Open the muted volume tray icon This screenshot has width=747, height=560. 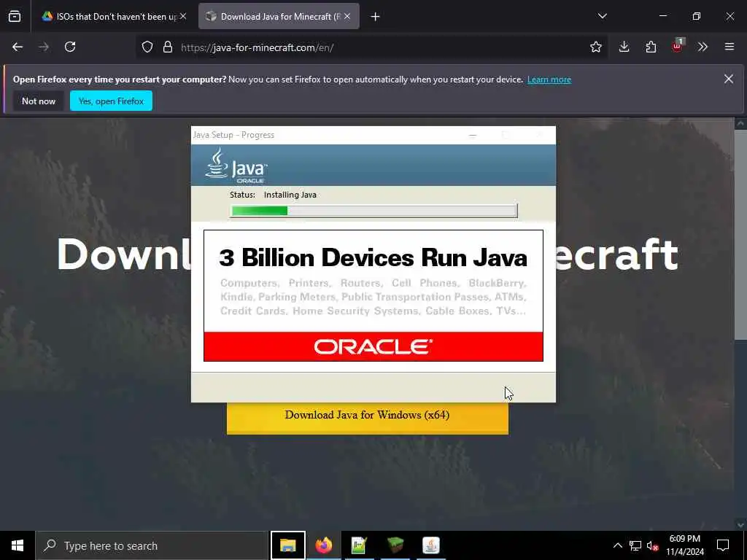click(653, 545)
